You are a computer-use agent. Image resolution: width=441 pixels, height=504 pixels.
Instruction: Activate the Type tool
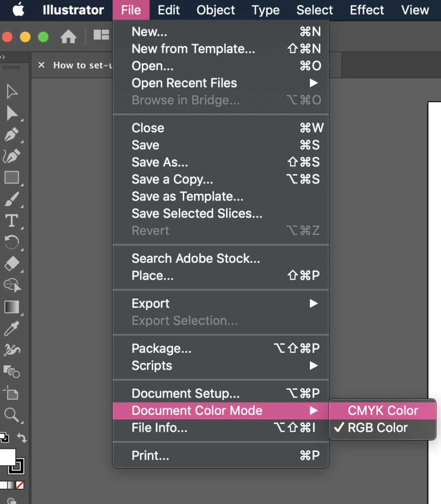point(12,221)
